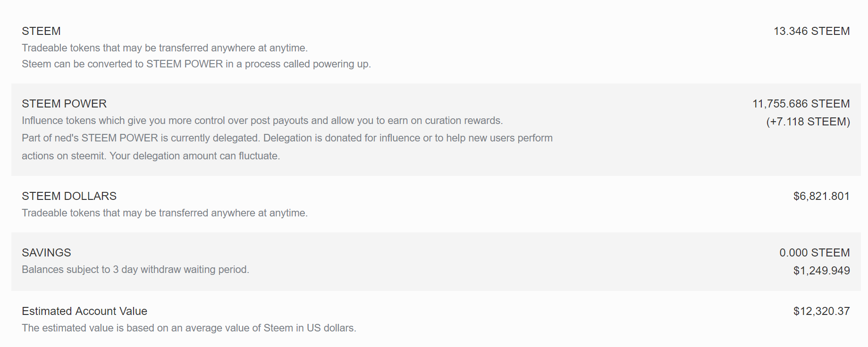This screenshot has width=868, height=347.
Task: Select the STEEM POWER heading
Action: 64,104
